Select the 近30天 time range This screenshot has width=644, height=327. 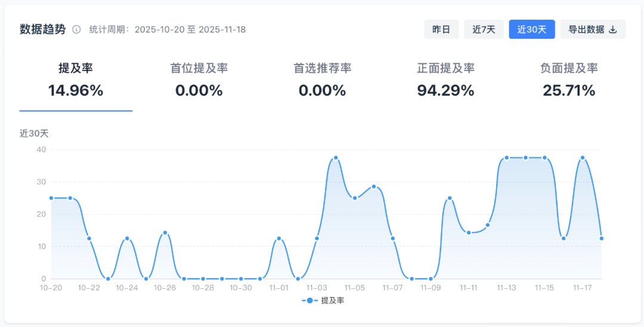(532, 30)
